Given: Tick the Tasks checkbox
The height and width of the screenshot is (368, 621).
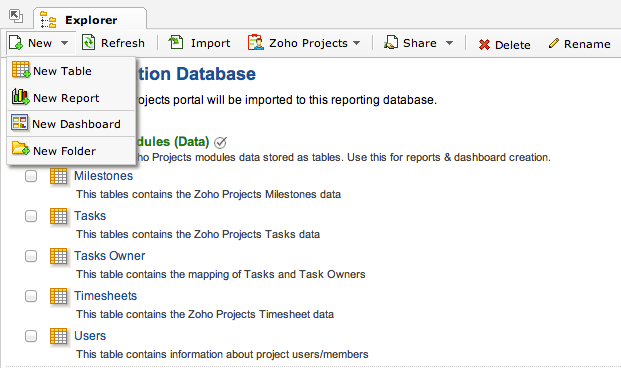Looking at the screenshot, I should [x=31, y=216].
